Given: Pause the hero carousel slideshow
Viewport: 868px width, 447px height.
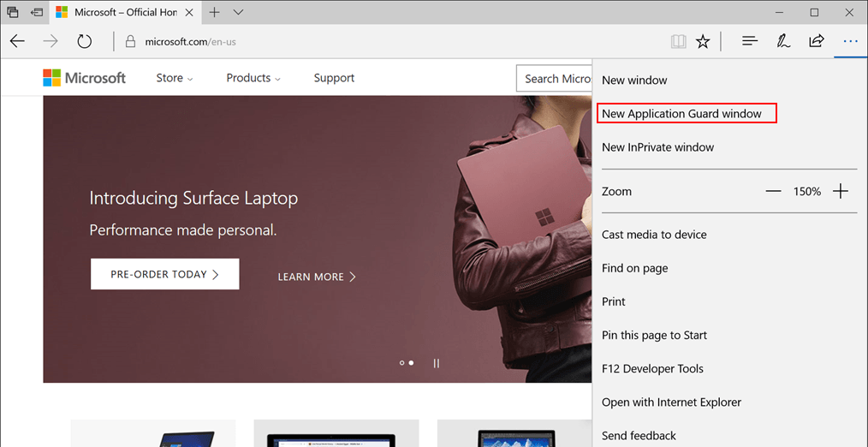Looking at the screenshot, I should (x=437, y=363).
